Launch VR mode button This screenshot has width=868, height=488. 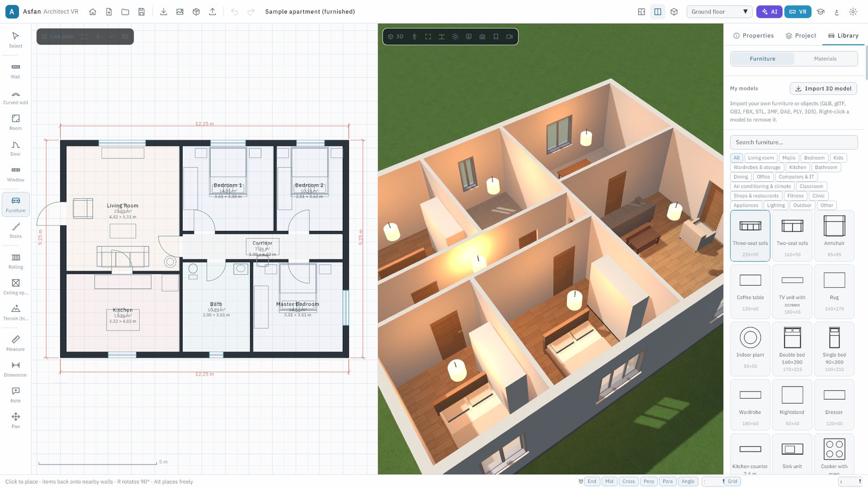coord(797,11)
